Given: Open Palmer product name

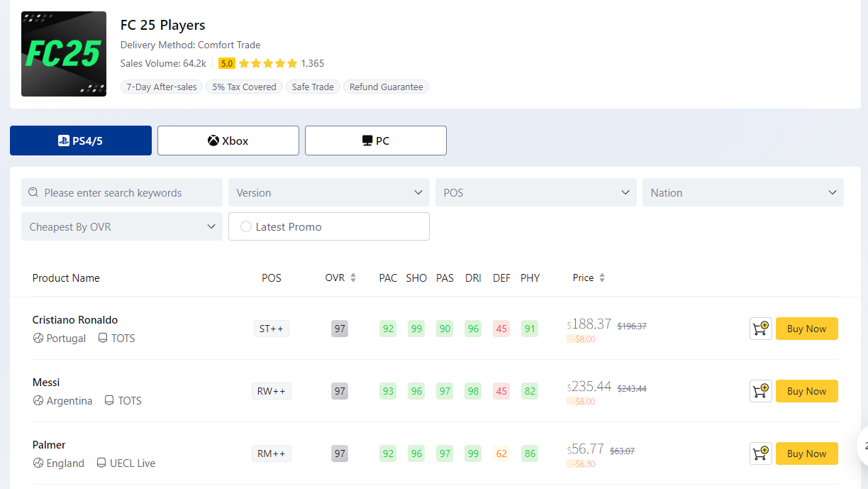Looking at the screenshot, I should (x=49, y=445).
